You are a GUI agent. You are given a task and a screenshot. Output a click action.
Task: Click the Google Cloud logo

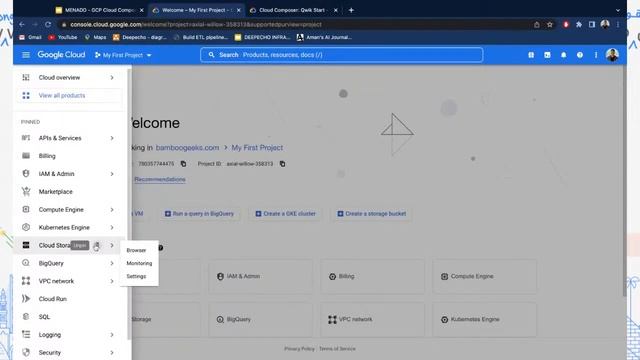pyautogui.click(x=61, y=55)
